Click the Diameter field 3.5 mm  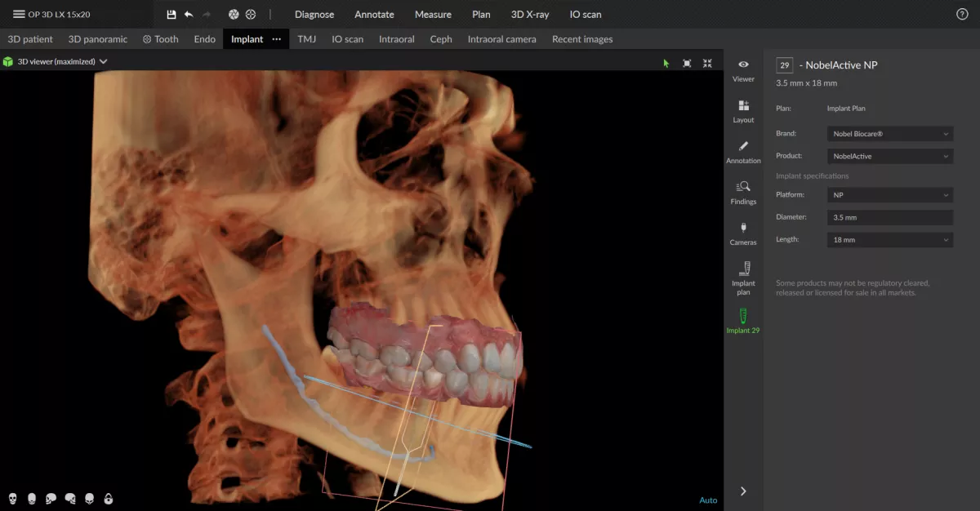[889, 218]
